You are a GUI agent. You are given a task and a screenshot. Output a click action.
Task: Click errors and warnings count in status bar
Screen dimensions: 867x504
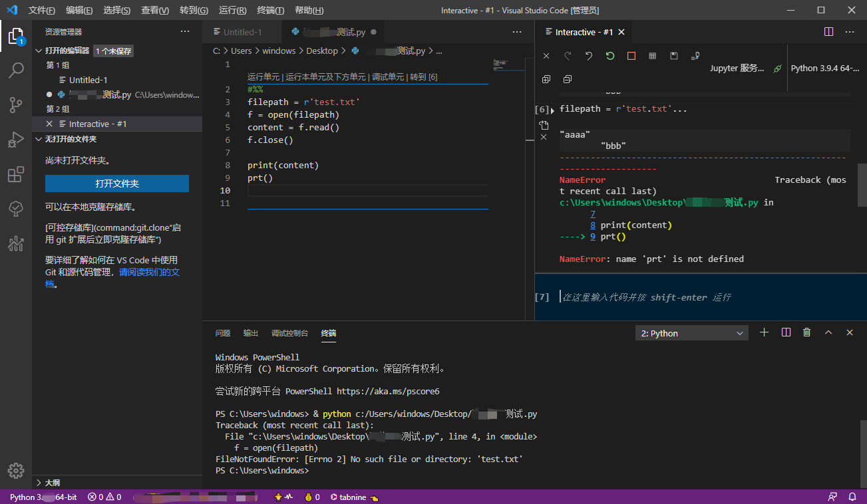pos(104,497)
